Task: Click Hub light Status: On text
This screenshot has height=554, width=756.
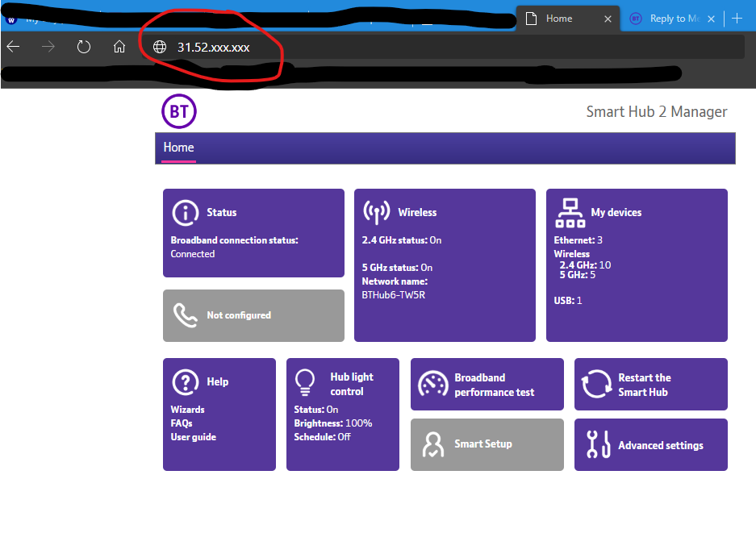Action: [x=315, y=410]
